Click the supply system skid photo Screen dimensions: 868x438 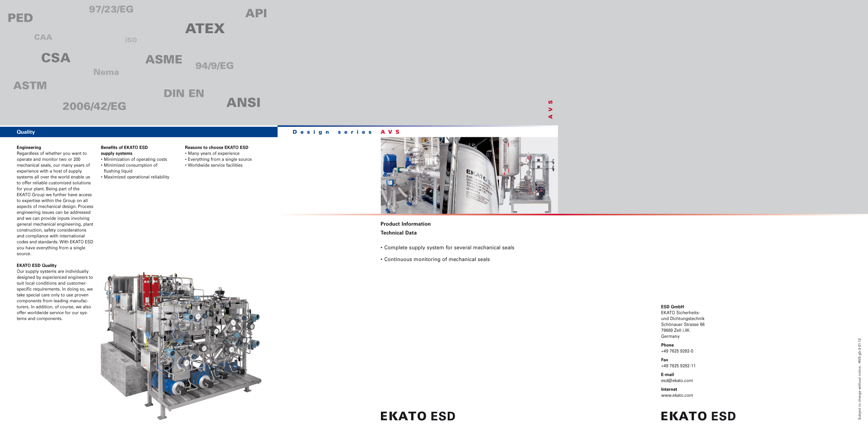tap(181, 346)
